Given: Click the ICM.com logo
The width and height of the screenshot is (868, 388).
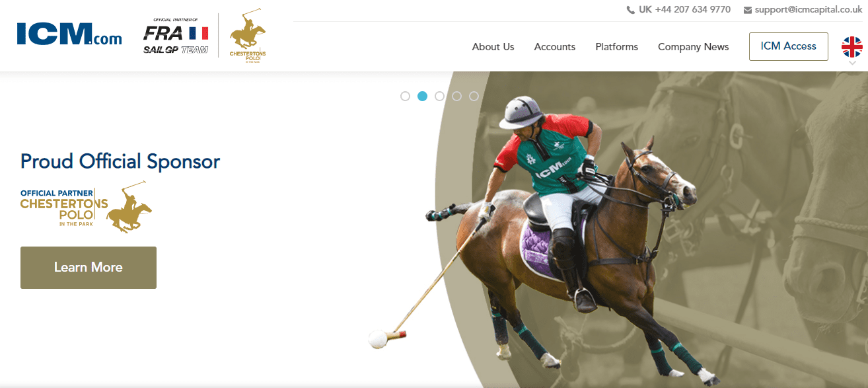Looking at the screenshot, I should (69, 34).
